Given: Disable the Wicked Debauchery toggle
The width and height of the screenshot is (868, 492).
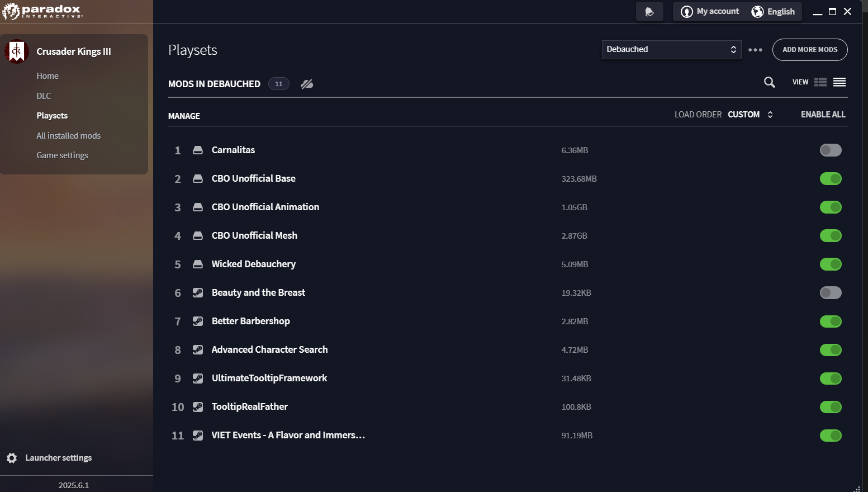Looking at the screenshot, I should tap(831, 264).
